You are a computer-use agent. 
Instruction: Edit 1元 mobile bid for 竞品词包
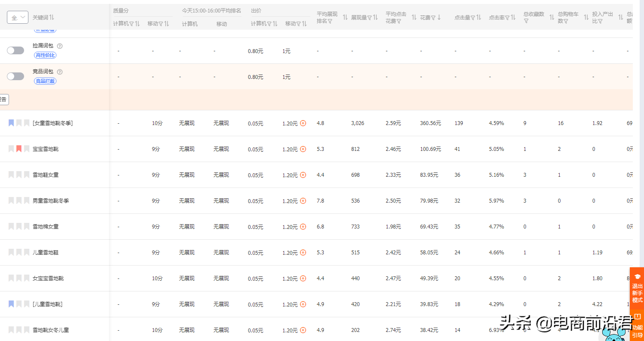click(286, 77)
